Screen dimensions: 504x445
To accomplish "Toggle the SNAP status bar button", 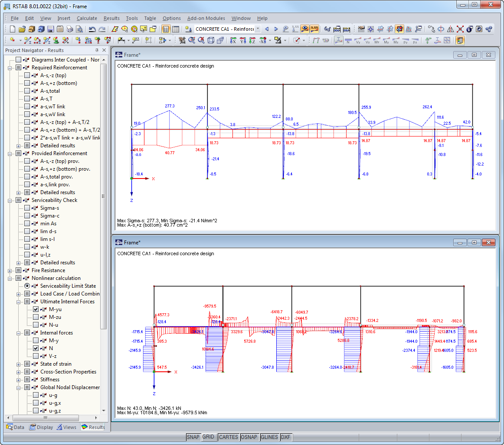I will 193,437.
